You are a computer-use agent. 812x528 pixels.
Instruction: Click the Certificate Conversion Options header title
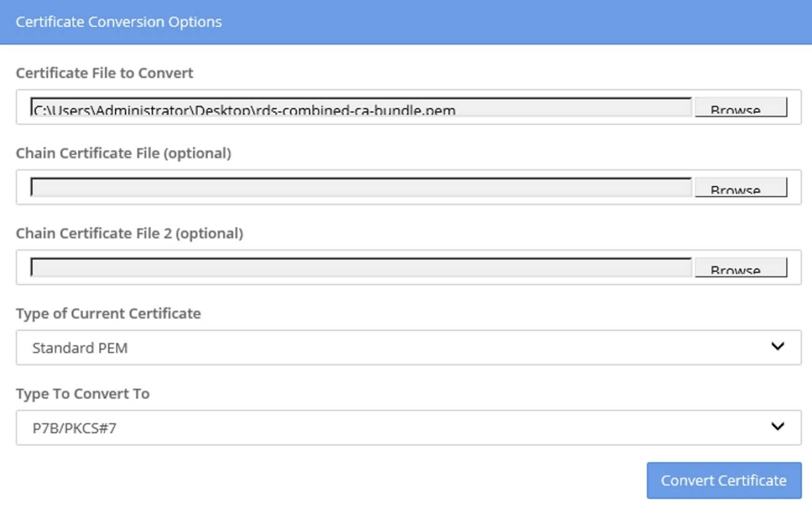[119, 22]
